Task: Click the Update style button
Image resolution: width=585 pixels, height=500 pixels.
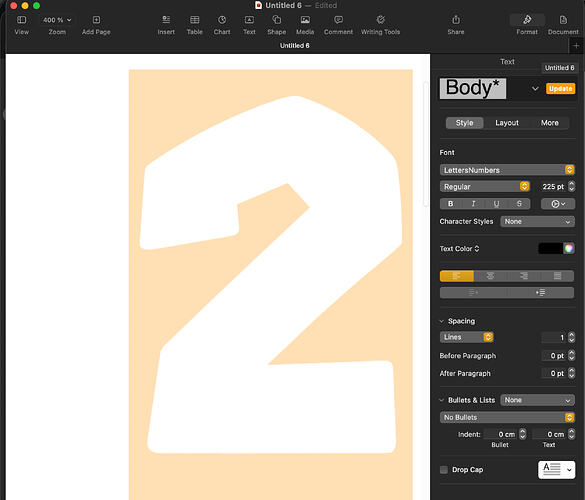Action: (x=560, y=88)
